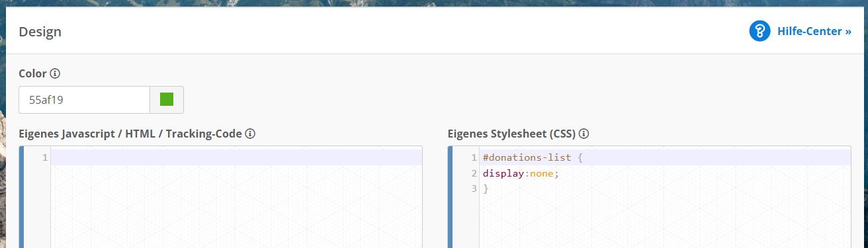Click the Design section heading
The width and height of the screenshot is (868, 248).
point(40,32)
